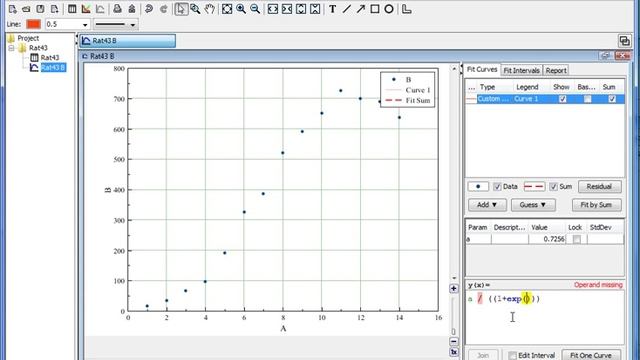This screenshot has height=360, width=640.
Task: Toggle Baseline checkbox for Curve 1
Action: point(587,99)
